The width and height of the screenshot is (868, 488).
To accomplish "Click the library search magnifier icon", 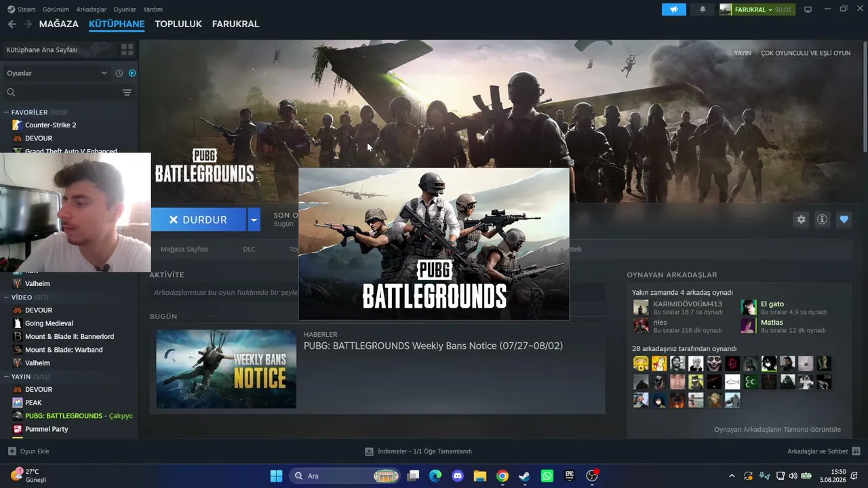I will [11, 92].
